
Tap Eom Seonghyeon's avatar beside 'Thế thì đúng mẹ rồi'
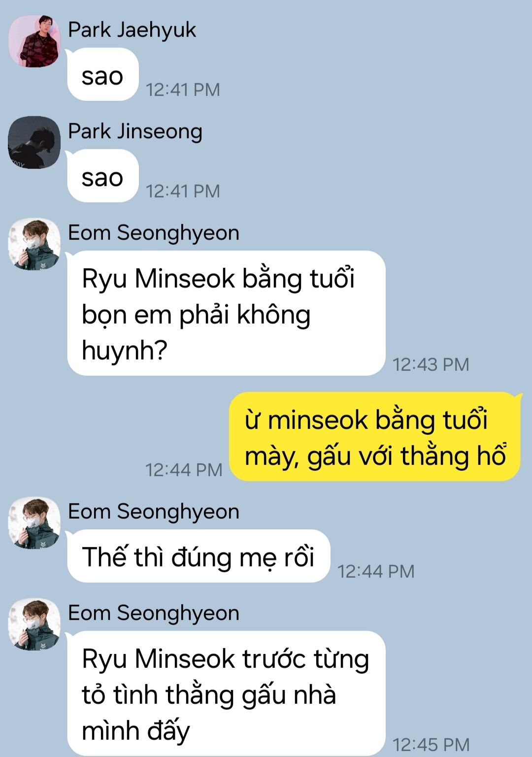tap(34, 523)
